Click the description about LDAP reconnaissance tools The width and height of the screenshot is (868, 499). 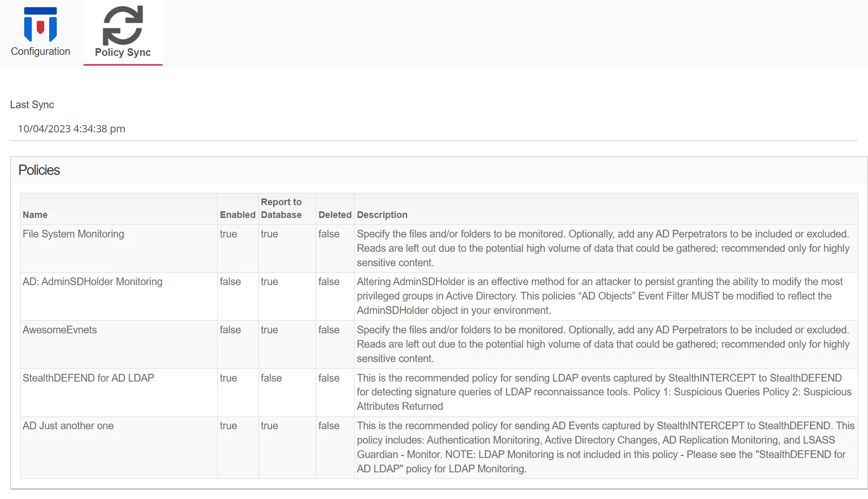604,392
